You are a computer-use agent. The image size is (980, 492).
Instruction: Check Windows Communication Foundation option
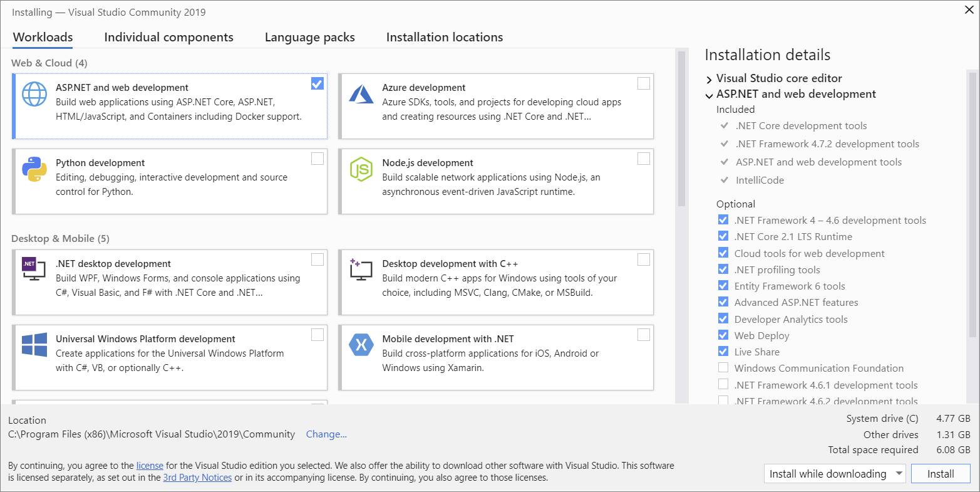pyautogui.click(x=723, y=368)
